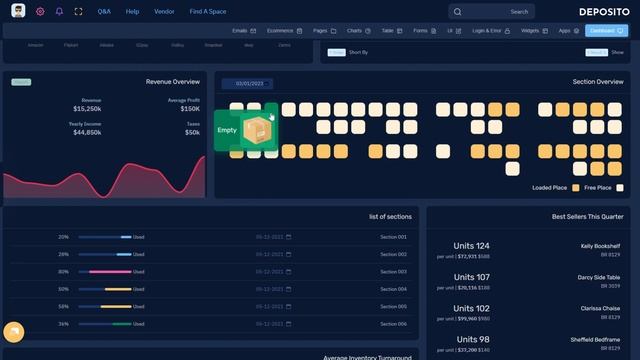The image size is (640, 360).
Task: Toggle fullscreen mode icon
Action: pyautogui.click(x=78, y=11)
